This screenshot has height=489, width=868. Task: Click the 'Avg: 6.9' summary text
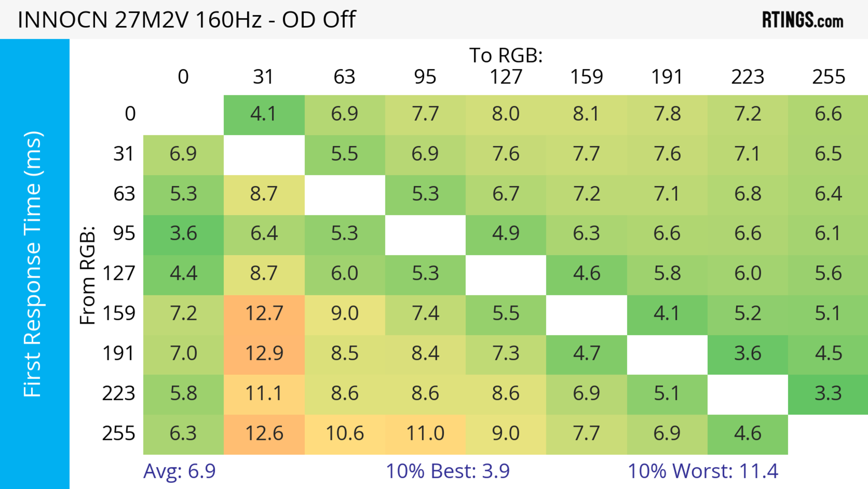pos(179,471)
